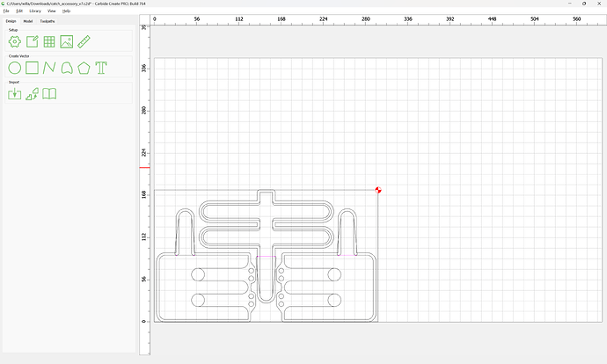Viewport: 607px width, 364px height.
Task: Open the design Library book icon
Action: click(49, 93)
